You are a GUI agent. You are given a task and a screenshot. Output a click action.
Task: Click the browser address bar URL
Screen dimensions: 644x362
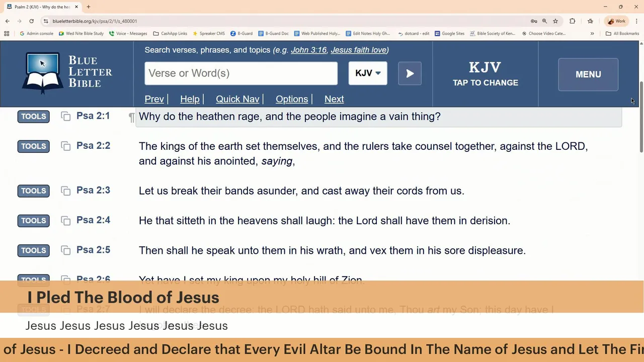(95, 21)
